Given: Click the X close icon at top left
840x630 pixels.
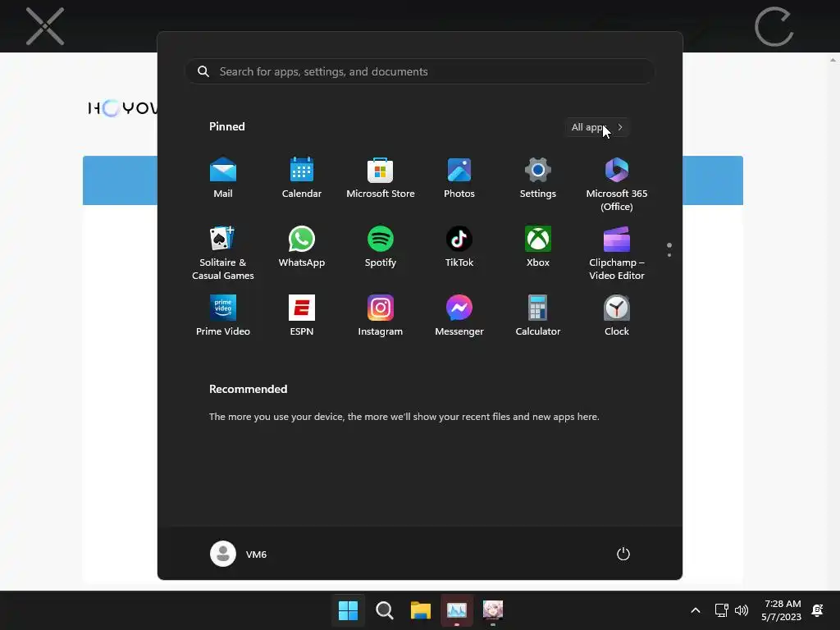Looking at the screenshot, I should coord(45,26).
